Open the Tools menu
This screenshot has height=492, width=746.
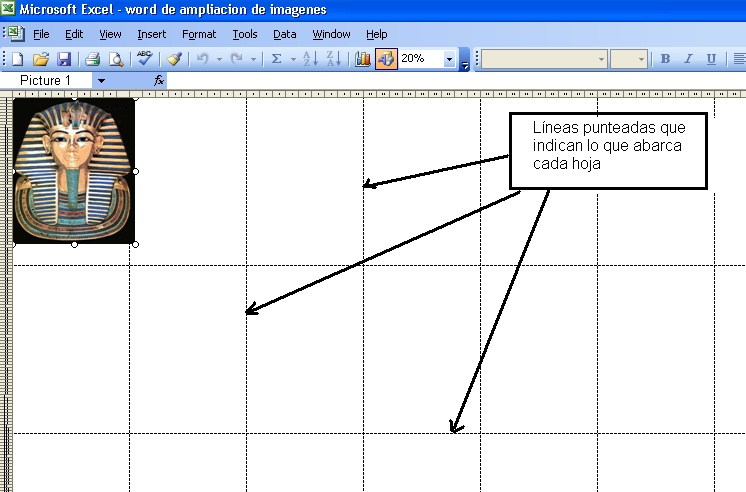245,34
